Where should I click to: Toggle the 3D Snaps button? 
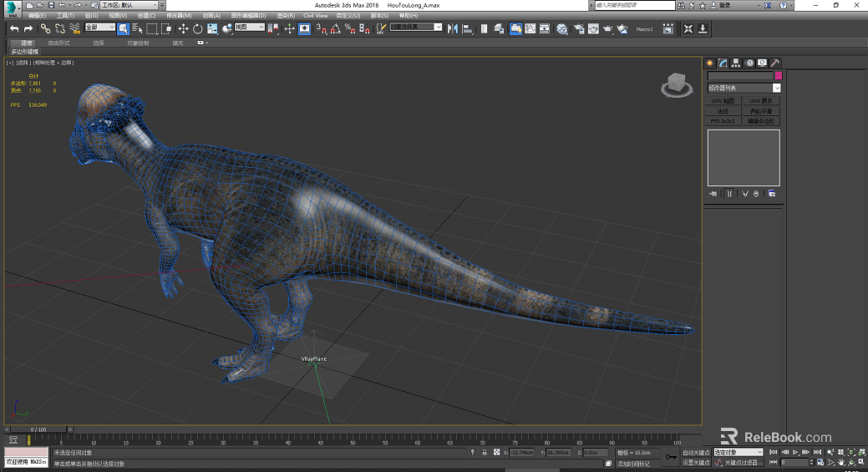(x=321, y=28)
